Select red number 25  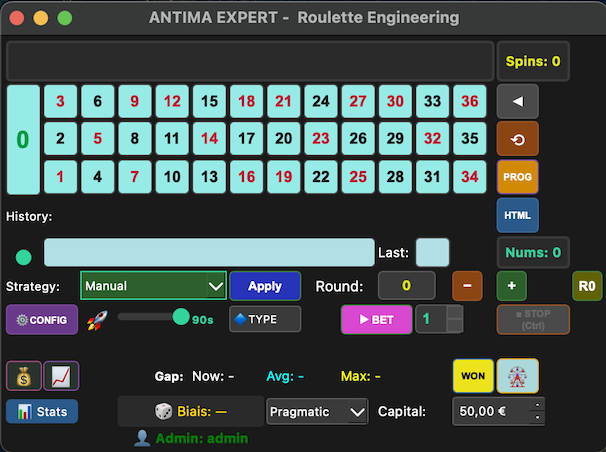coord(358,177)
